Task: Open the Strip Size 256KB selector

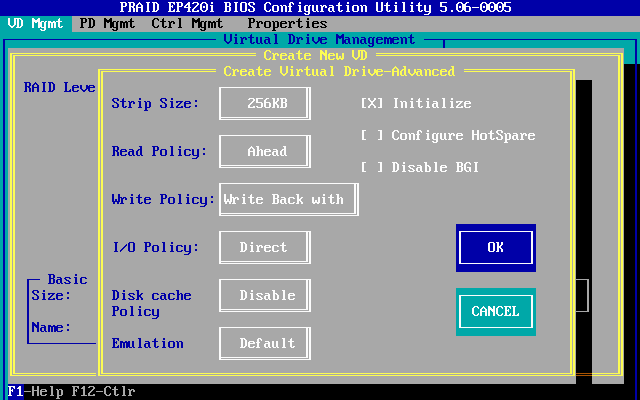Action: click(265, 103)
